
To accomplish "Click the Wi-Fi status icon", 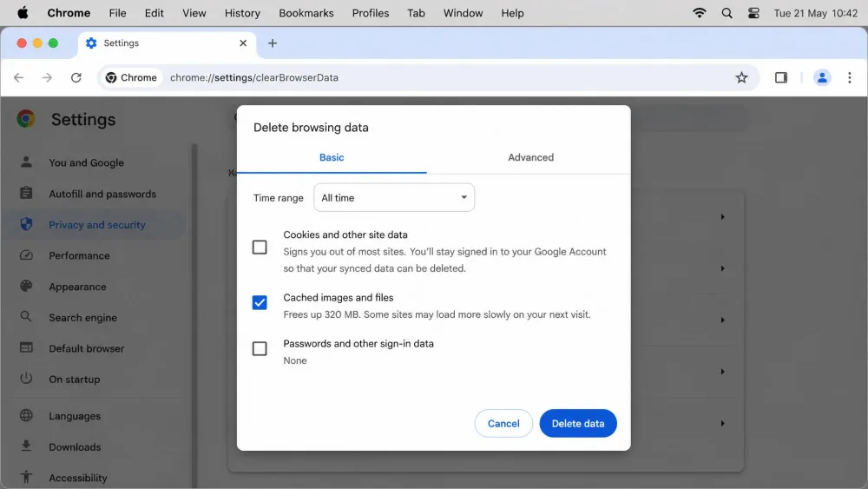I will pyautogui.click(x=700, y=13).
